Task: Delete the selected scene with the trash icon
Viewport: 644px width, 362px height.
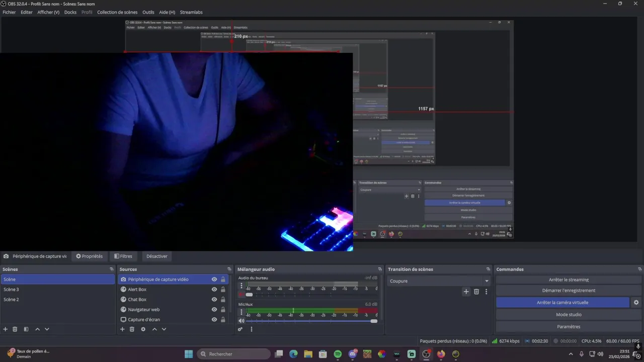Action: click(x=15, y=329)
